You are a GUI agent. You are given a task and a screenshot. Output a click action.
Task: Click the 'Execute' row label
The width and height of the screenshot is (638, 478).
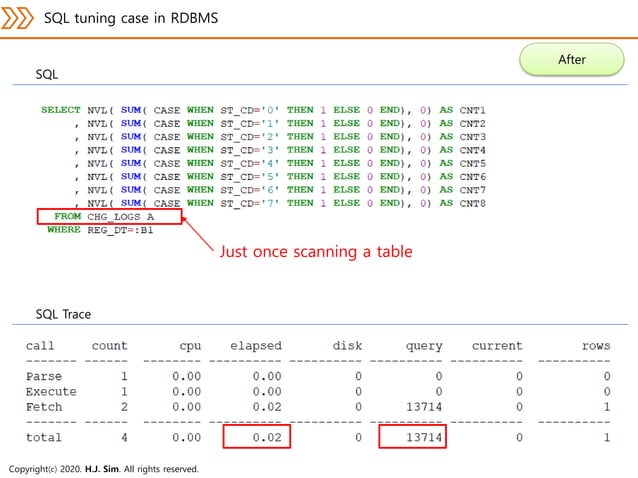[51, 392]
